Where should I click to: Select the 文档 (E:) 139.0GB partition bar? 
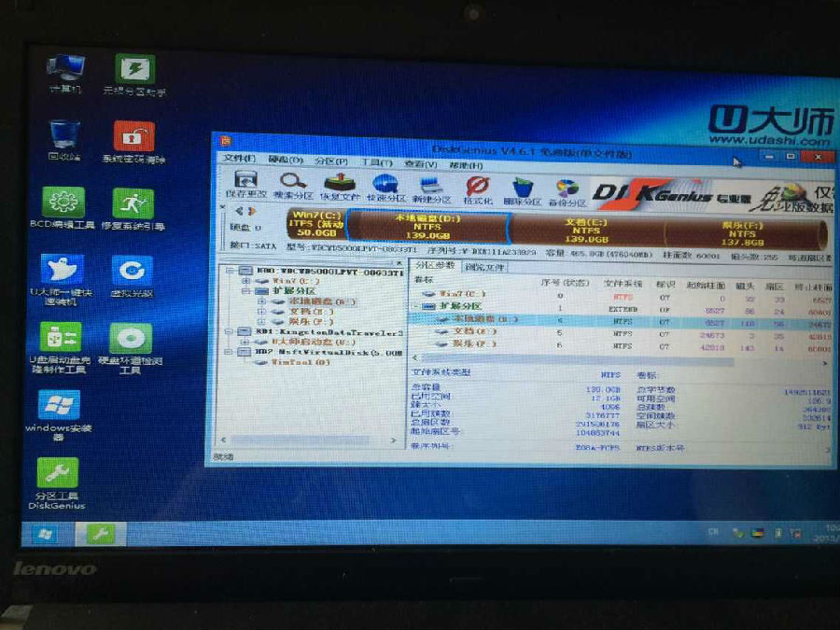tap(586, 231)
